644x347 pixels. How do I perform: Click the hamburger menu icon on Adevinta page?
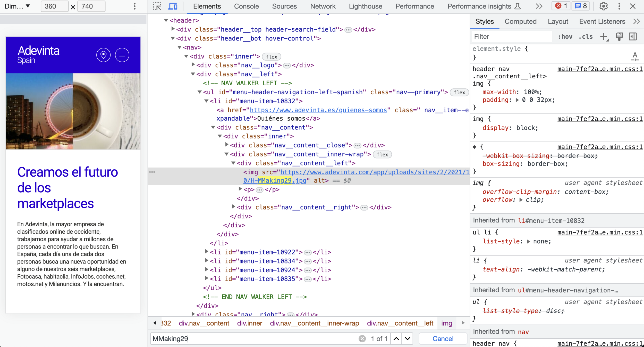[122, 55]
